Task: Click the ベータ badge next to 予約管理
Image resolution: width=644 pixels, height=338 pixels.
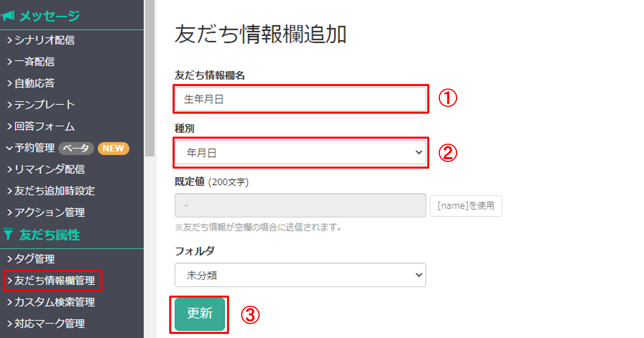Action: tap(76, 148)
